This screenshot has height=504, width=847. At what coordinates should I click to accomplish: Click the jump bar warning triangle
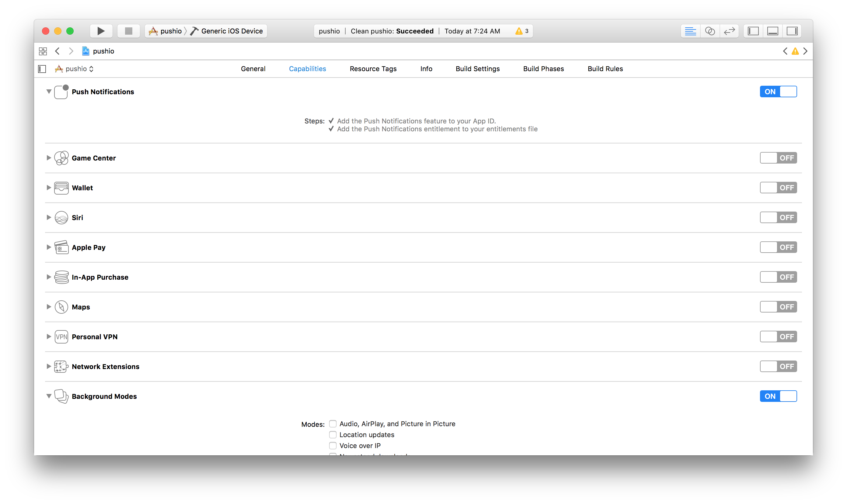(x=795, y=51)
